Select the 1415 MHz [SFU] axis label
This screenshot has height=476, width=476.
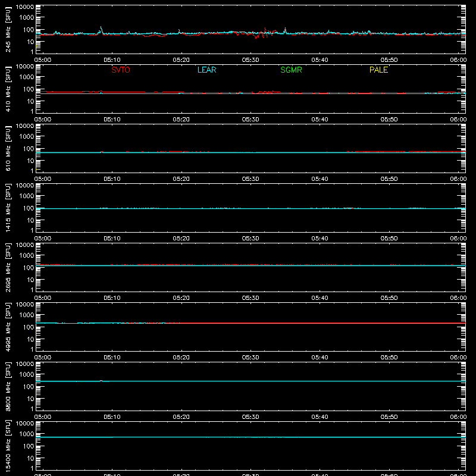click(8, 208)
